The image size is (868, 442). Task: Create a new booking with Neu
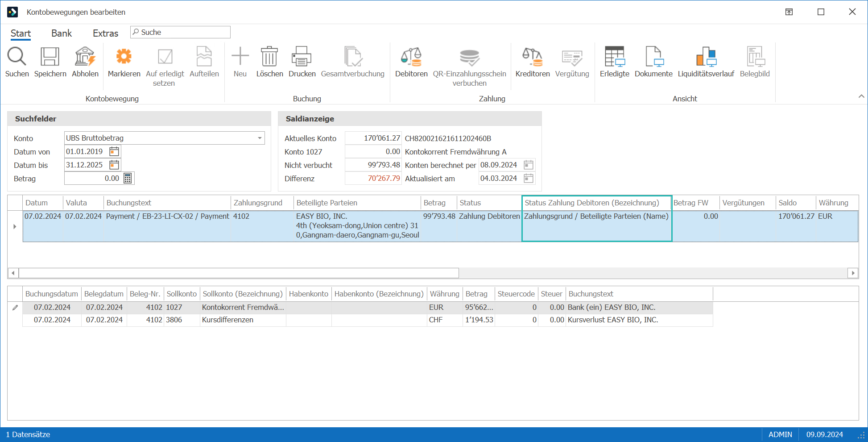240,57
